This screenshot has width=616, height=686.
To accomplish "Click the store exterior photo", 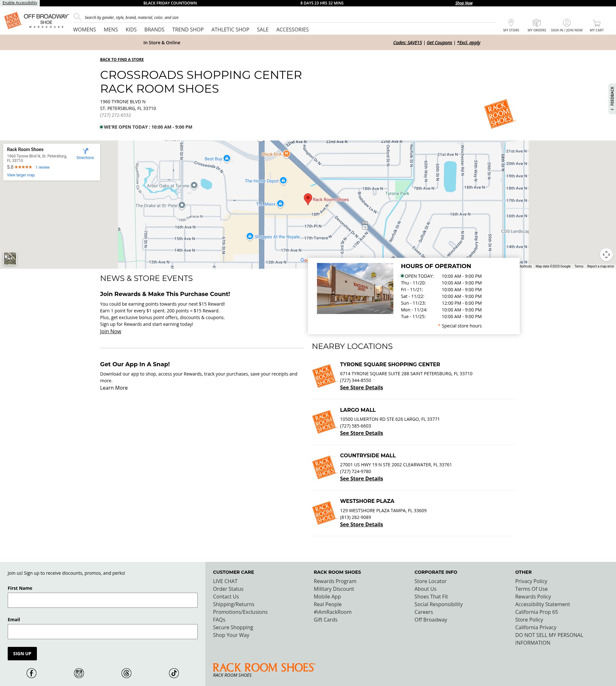I will point(355,288).
